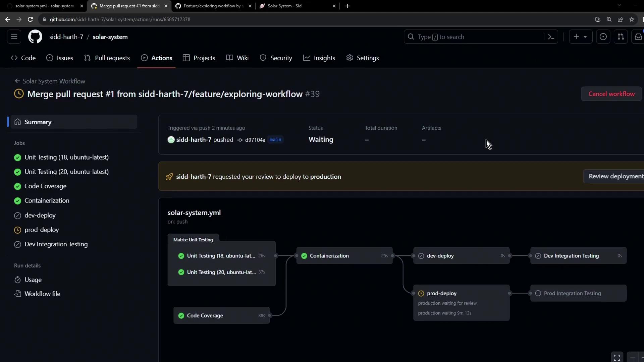644x362 pixels.
Task: Click the Review deployment button
Action: [615, 176]
